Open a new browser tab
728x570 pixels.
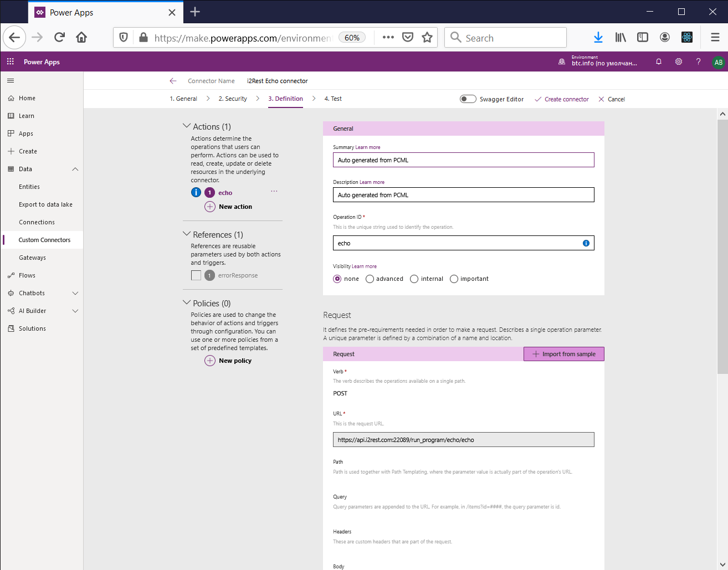pos(195,12)
